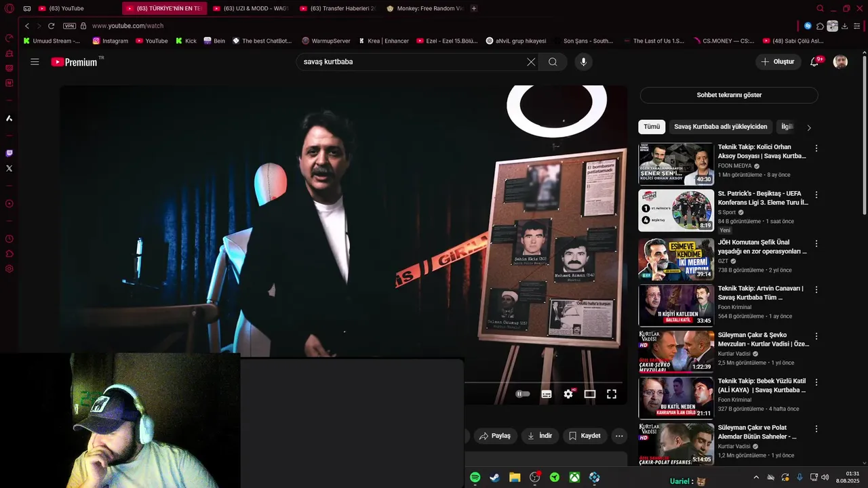Open The best ChatBot bookmark
The height and width of the screenshot is (488, 868).
pyautogui.click(x=262, y=41)
